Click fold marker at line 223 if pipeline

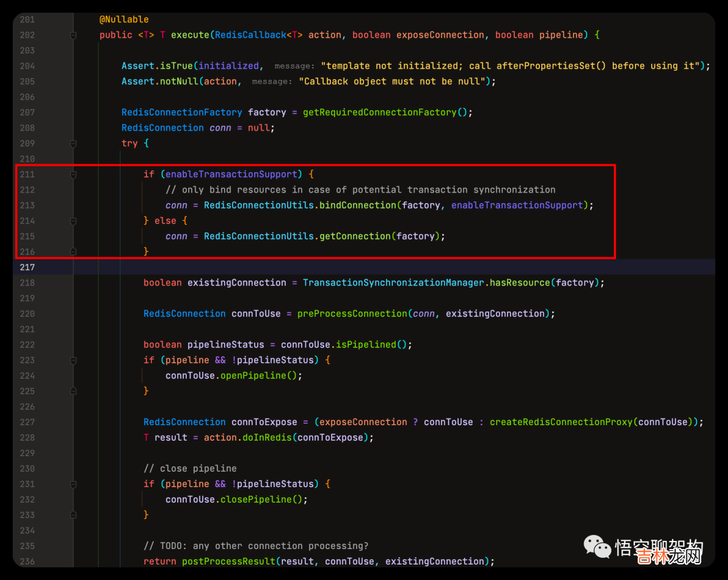click(73, 360)
